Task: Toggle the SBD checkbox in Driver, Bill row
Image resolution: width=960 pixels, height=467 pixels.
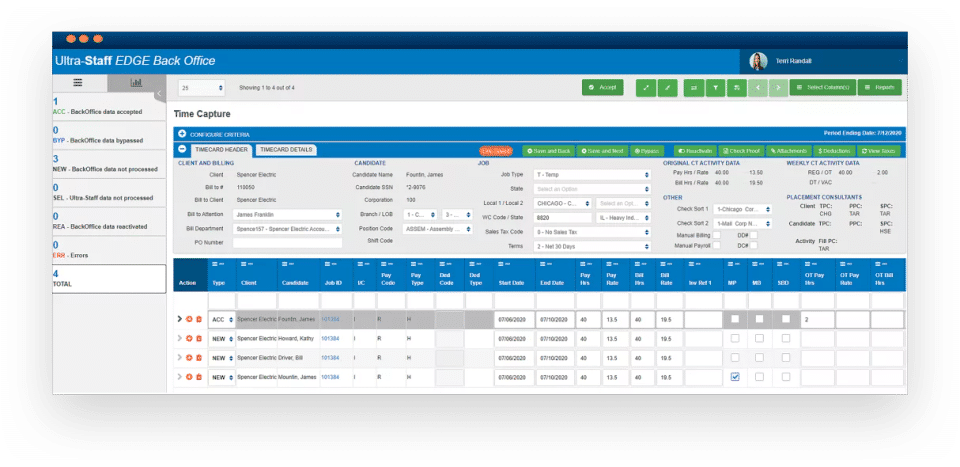Action: click(x=786, y=357)
